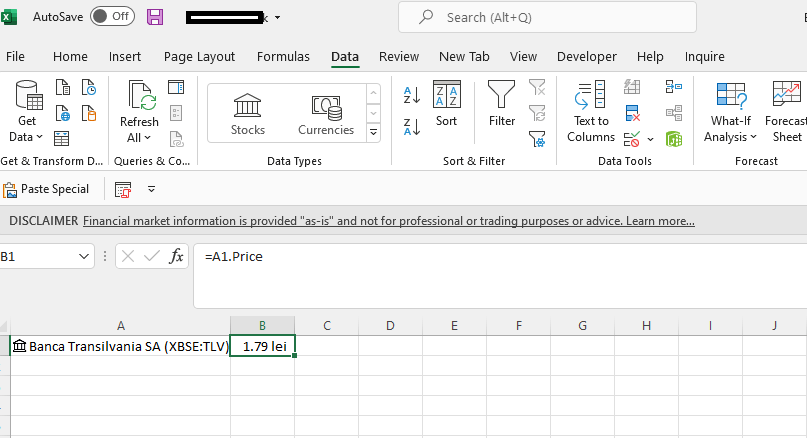Click into the formula bar text
The image size is (807, 438).
(x=234, y=256)
